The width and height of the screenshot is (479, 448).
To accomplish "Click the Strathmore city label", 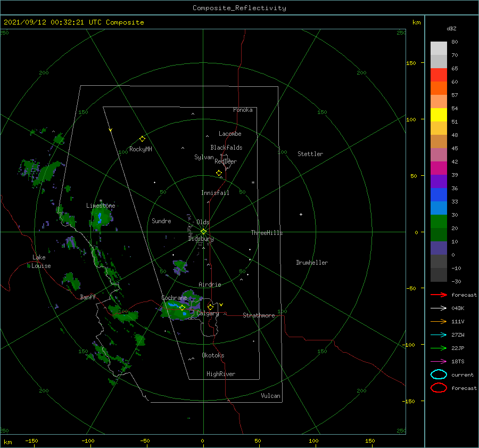I will click(x=259, y=315).
